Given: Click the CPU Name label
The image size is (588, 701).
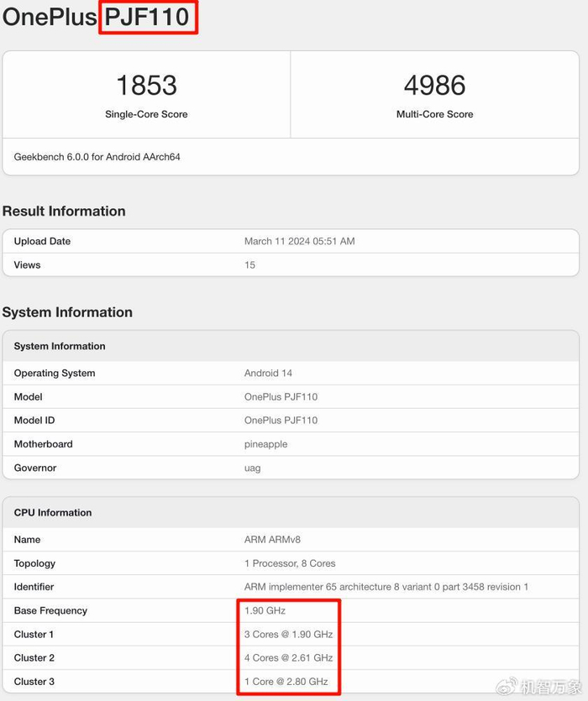Looking at the screenshot, I should click(27, 540).
